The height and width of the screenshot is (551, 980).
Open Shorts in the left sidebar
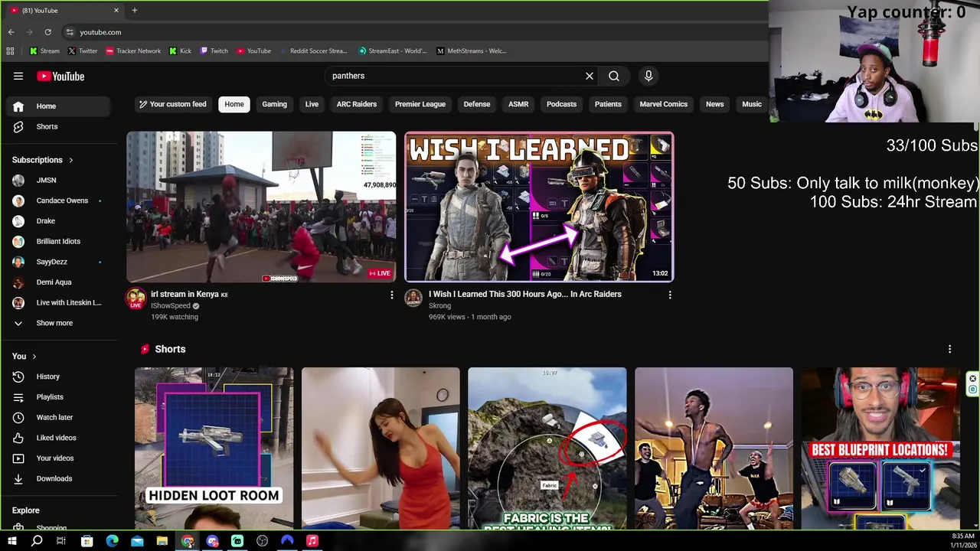point(58,126)
